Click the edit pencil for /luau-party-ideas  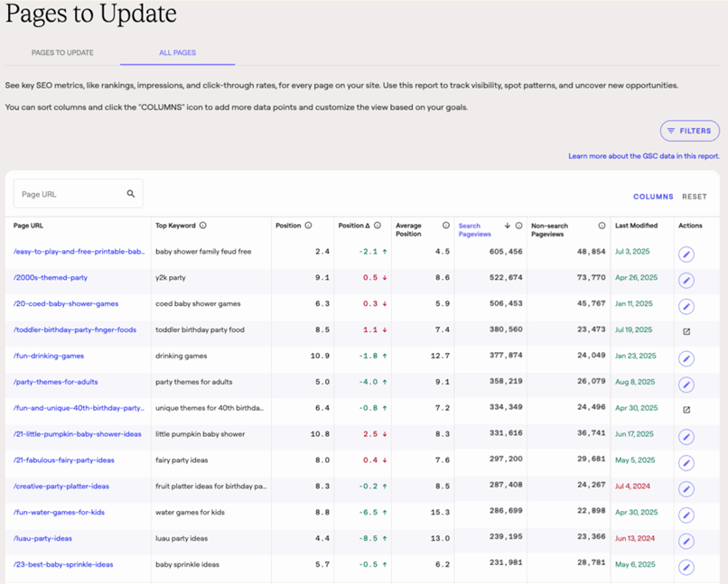(686, 541)
